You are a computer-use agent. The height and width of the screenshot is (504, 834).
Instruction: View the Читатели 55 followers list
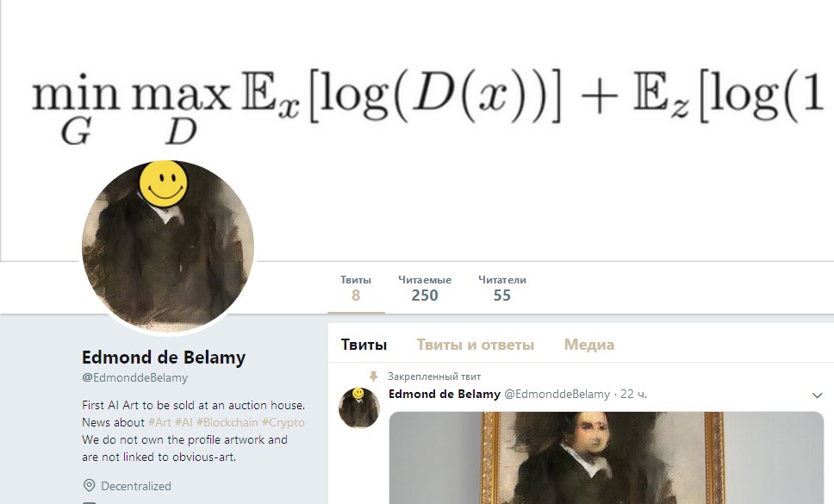pyautogui.click(x=501, y=289)
